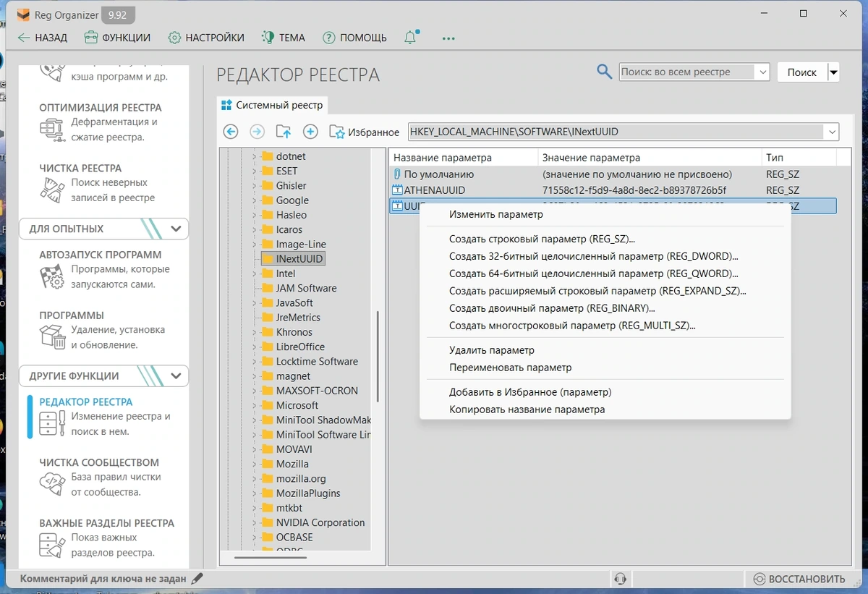Click the notifications bell icon
The height and width of the screenshot is (594, 868).
coord(411,38)
